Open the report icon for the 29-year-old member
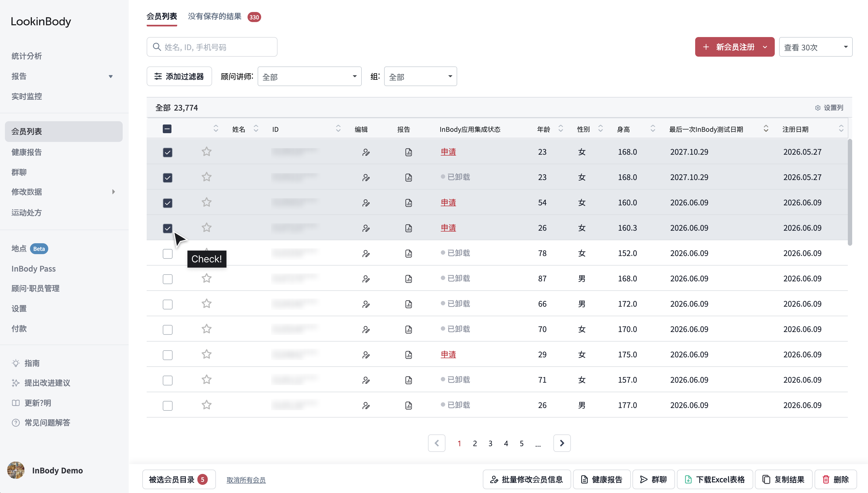The width and height of the screenshot is (868, 493). (x=408, y=355)
